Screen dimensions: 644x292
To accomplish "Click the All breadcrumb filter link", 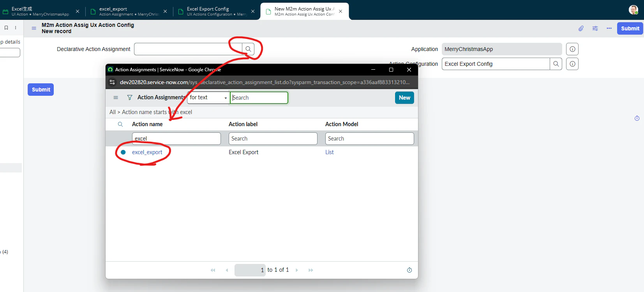I will 113,112.
